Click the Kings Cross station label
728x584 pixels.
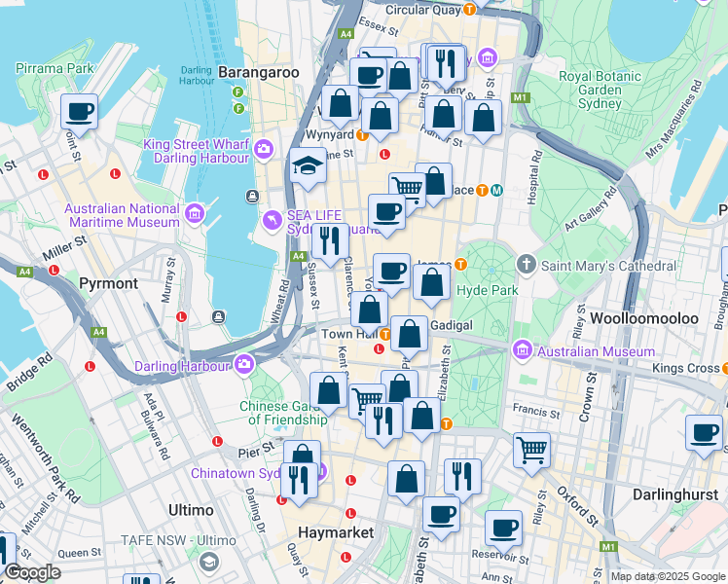pos(685,368)
